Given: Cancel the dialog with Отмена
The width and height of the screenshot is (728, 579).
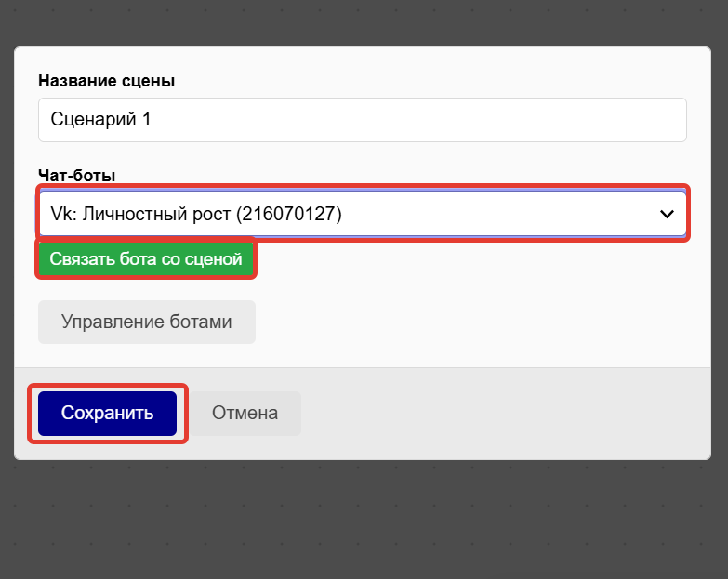Looking at the screenshot, I should [x=245, y=413].
